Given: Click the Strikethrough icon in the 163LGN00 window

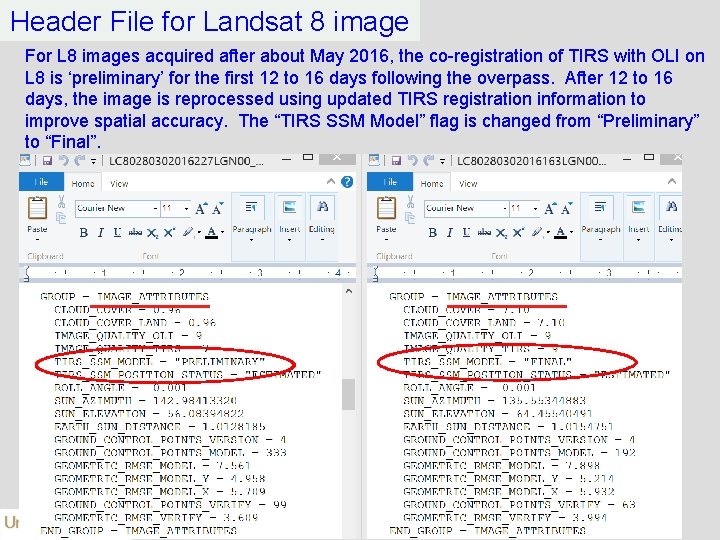Looking at the screenshot, I should (484, 232).
